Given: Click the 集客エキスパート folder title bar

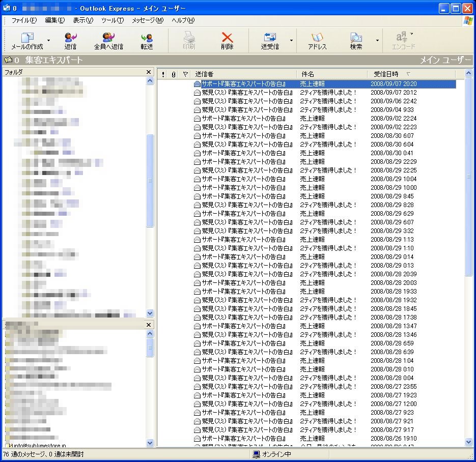Looking at the screenshot, I should (238, 60).
